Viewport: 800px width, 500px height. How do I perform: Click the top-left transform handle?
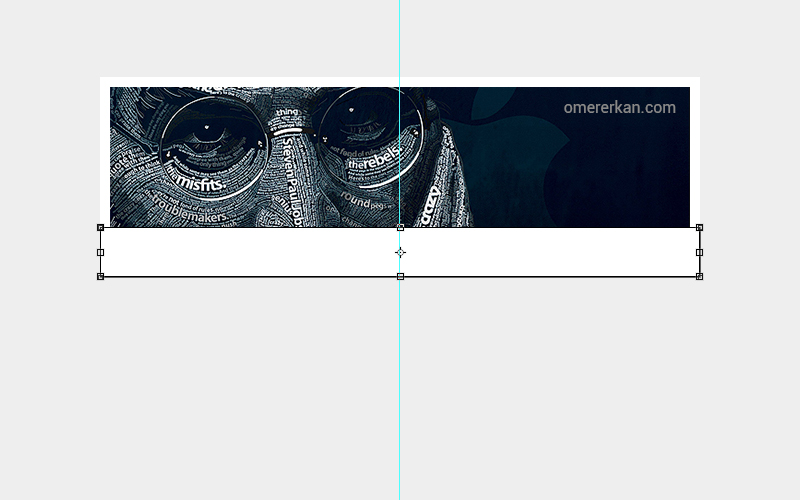coord(100,228)
